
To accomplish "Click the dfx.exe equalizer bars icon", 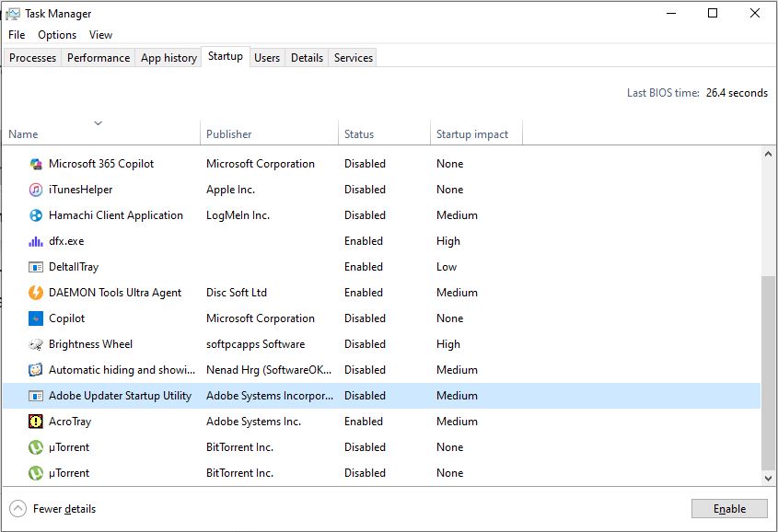I will pyautogui.click(x=36, y=241).
